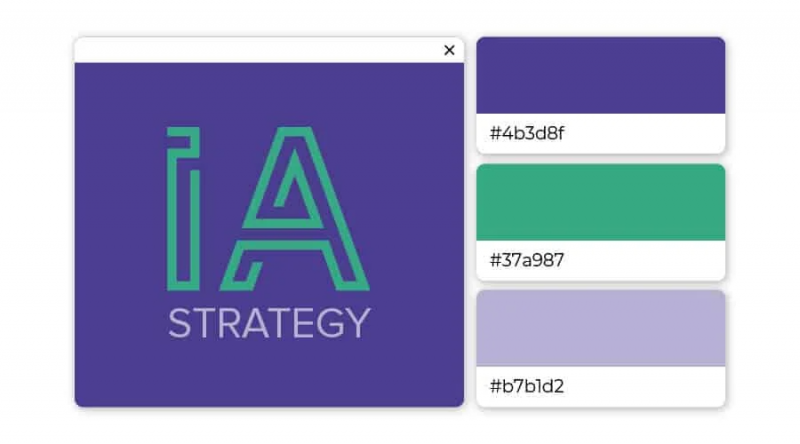
Task: Close the logo preview using the X icon
Action: (449, 50)
